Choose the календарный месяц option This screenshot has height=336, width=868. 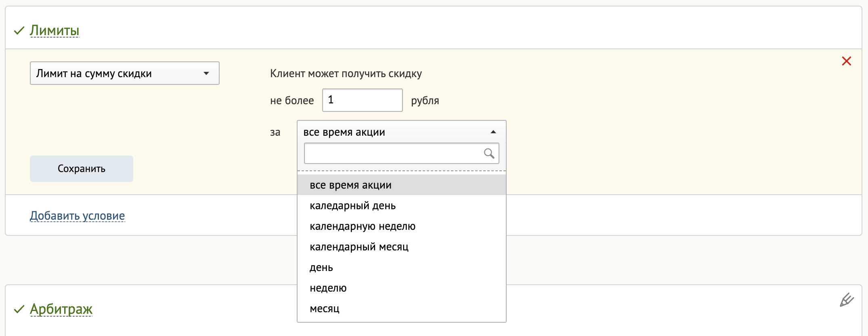coord(402,247)
